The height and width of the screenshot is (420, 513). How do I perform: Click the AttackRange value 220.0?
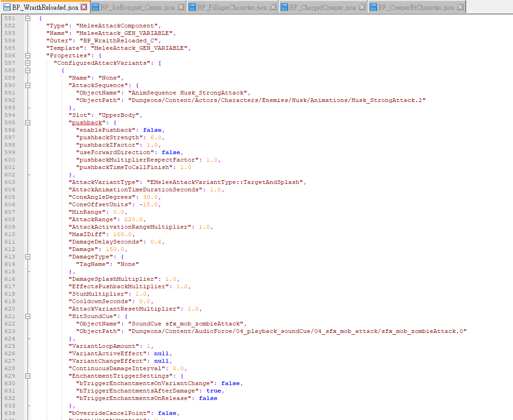tap(134, 219)
